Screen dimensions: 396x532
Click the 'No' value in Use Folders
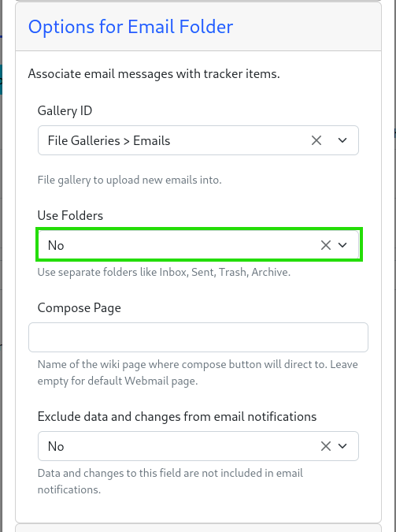56,245
